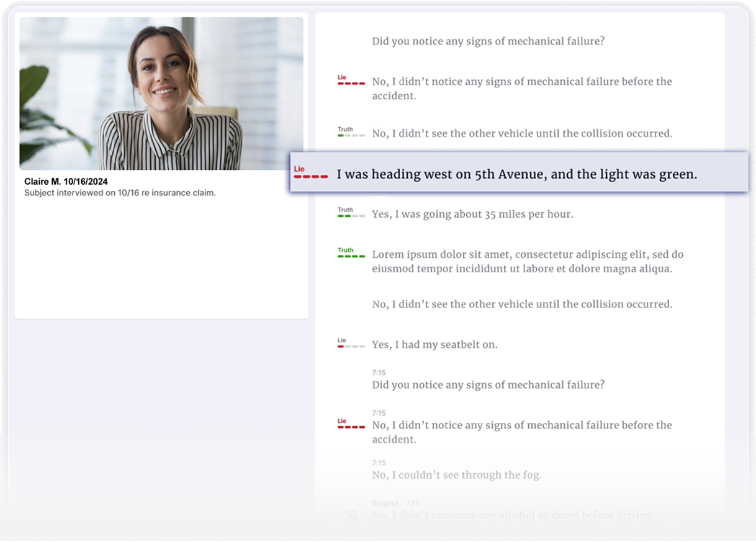Click the 'Subject interviewed on 10/16' description text

tap(120, 193)
